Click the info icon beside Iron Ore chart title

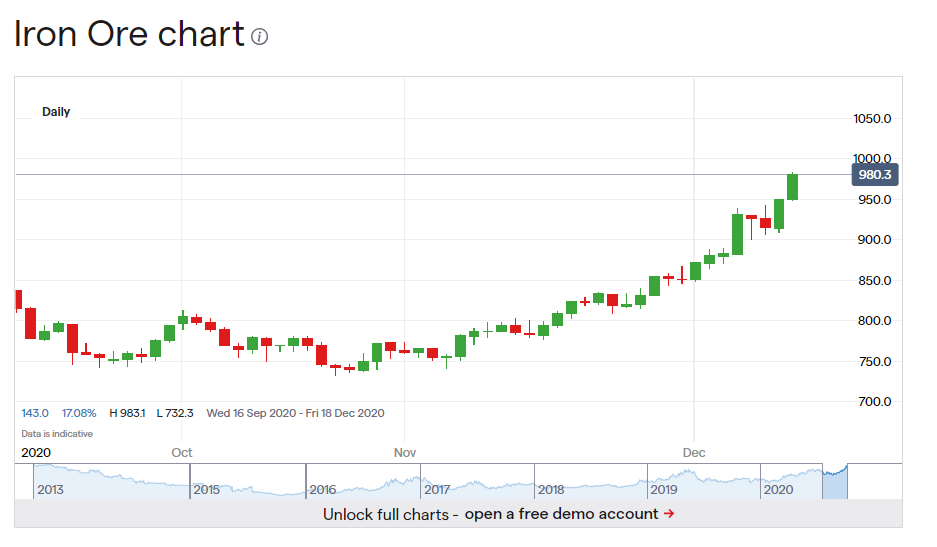coord(259,37)
